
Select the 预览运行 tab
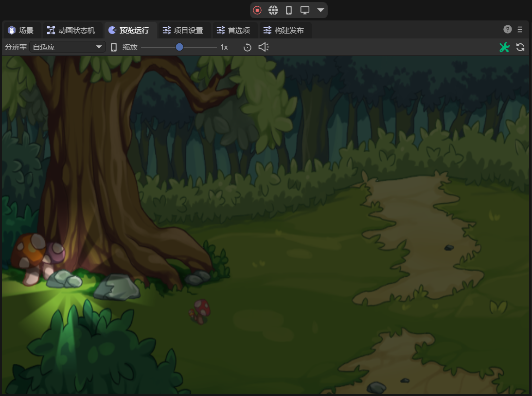(x=129, y=31)
